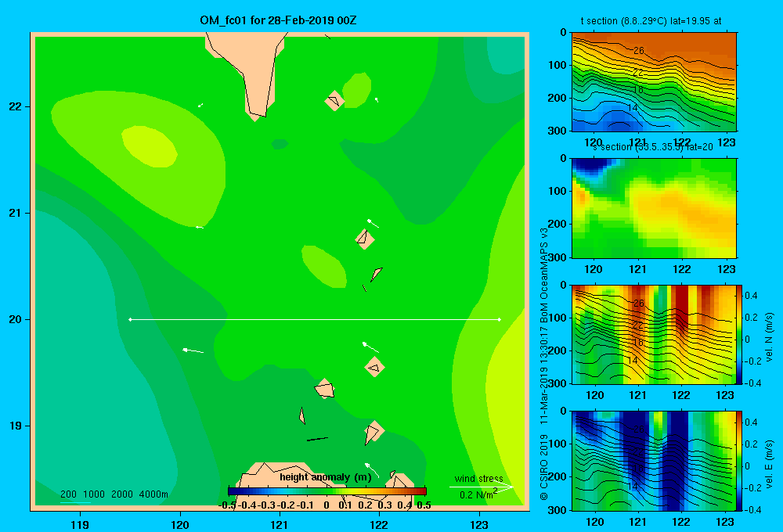Click the 'wind stress' legend label
This screenshot has width=783, height=532.
(478, 479)
